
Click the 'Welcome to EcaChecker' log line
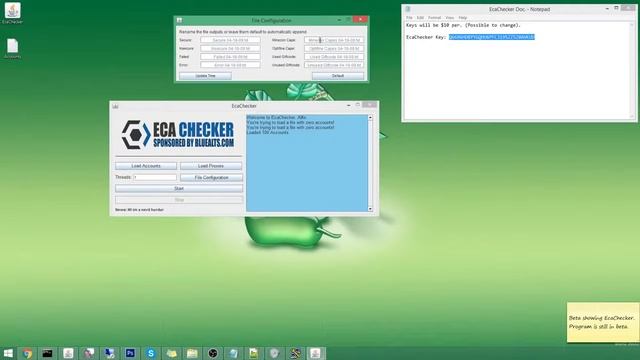tap(277, 118)
